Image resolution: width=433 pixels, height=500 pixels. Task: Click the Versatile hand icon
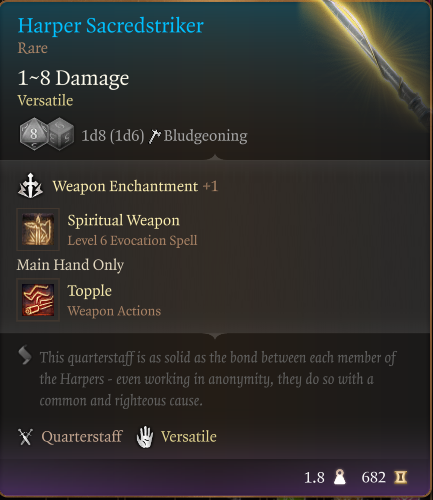click(145, 437)
